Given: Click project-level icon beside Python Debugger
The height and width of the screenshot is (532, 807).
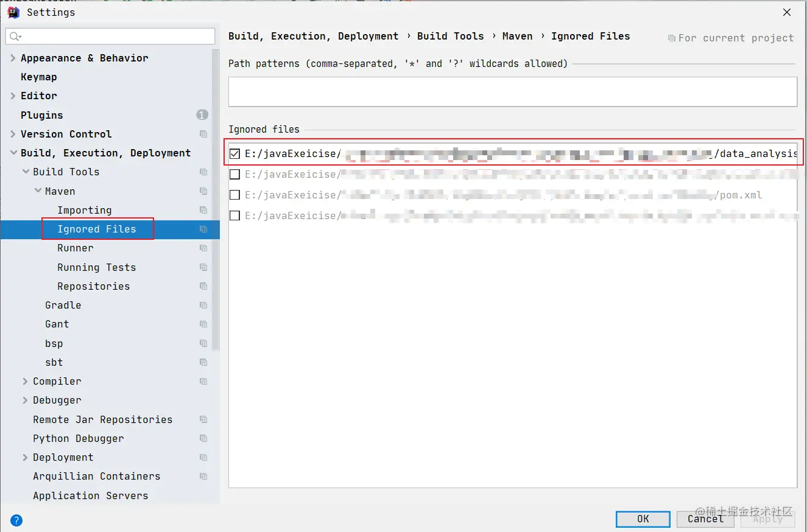Looking at the screenshot, I should click(203, 438).
